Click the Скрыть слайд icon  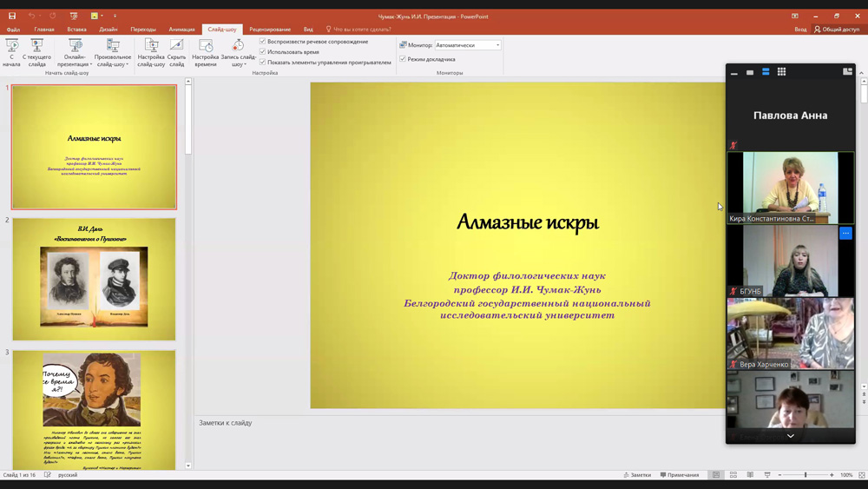coord(176,52)
